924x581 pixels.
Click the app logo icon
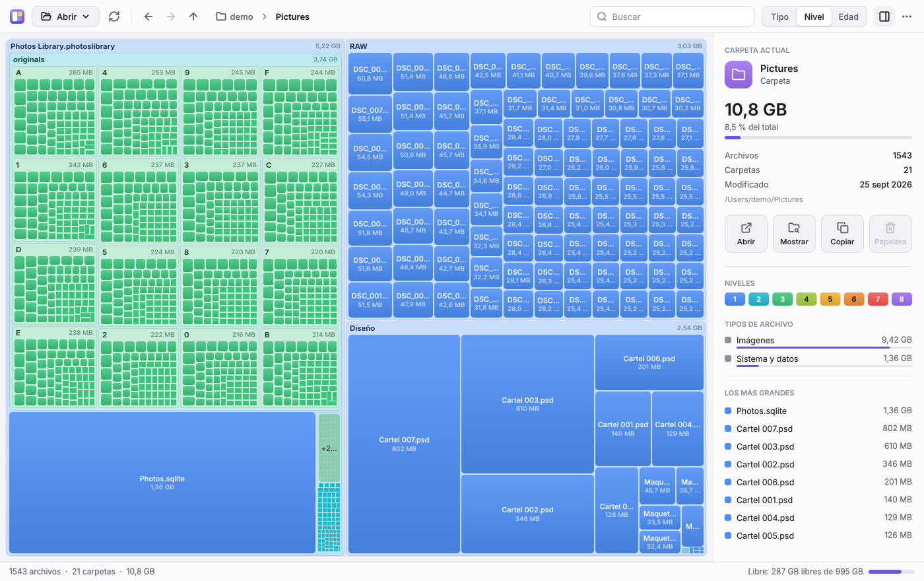(x=17, y=17)
